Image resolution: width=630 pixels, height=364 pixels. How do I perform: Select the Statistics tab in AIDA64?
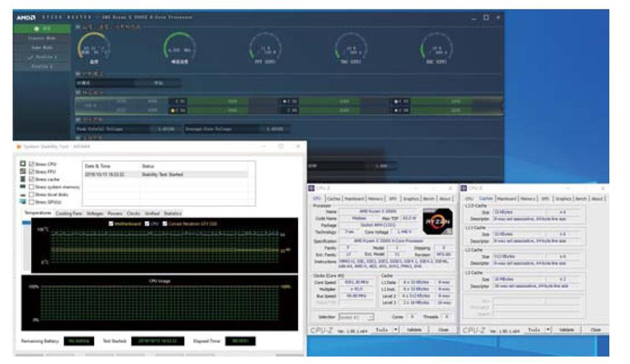pos(173,213)
